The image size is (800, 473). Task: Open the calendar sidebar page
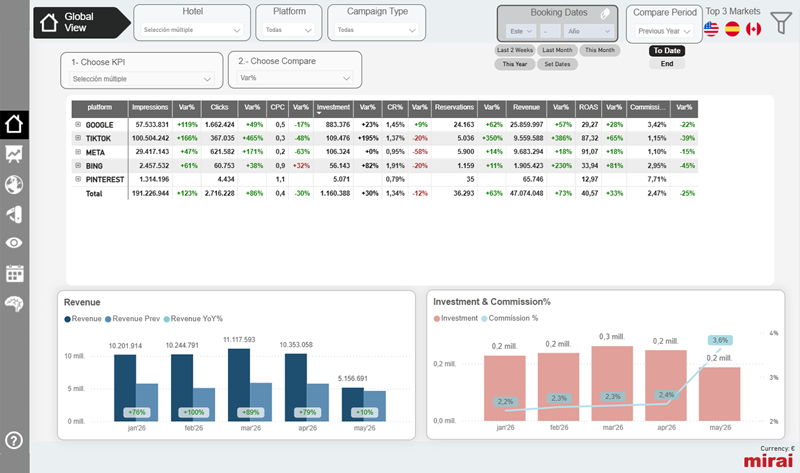pos(14,274)
